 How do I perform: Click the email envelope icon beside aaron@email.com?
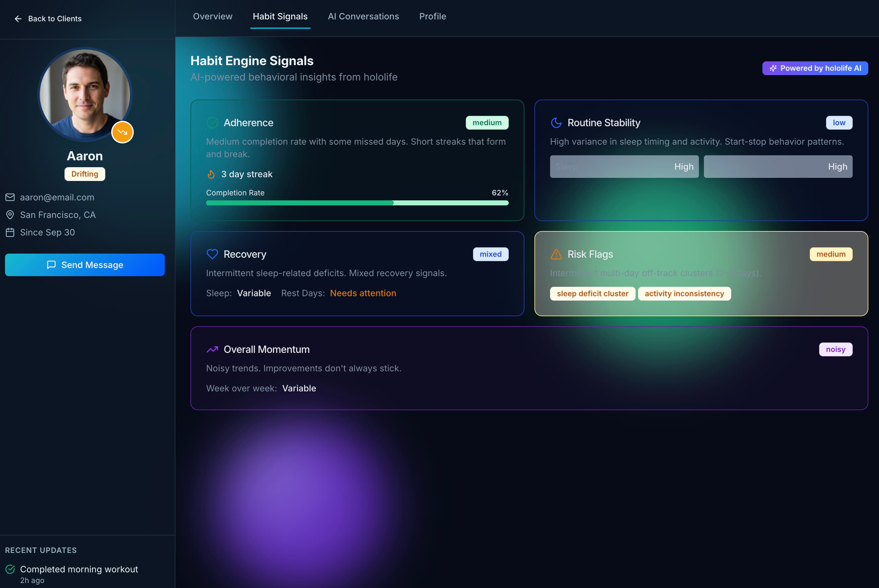pos(10,197)
